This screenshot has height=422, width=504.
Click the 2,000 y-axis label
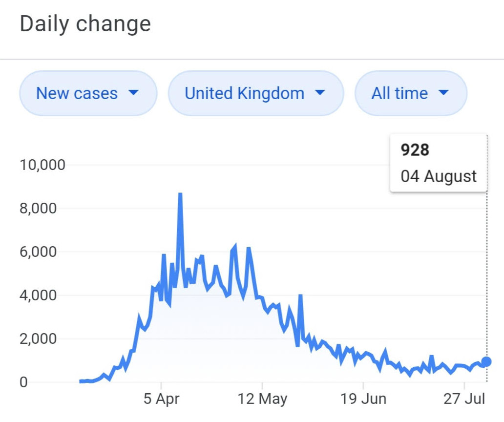45,339
